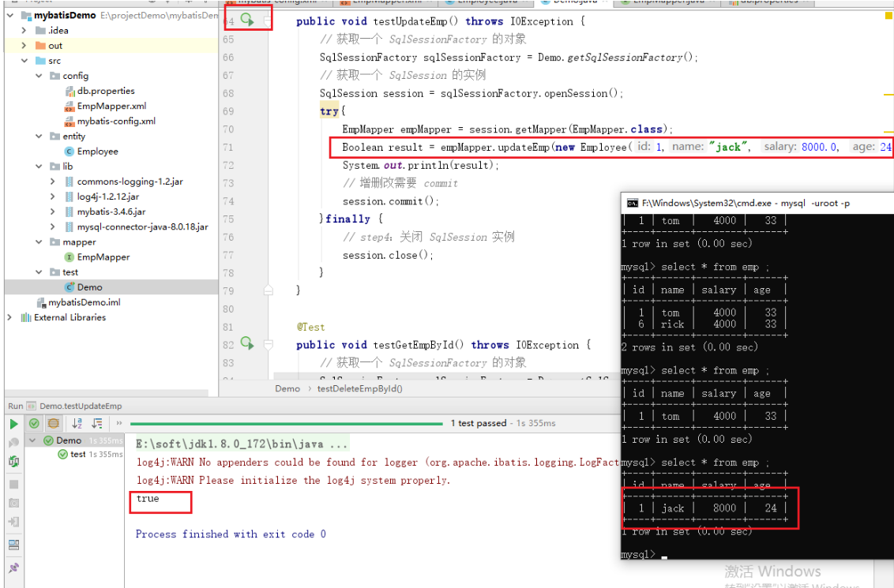Collapse the config folder

pyautogui.click(x=39, y=76)
